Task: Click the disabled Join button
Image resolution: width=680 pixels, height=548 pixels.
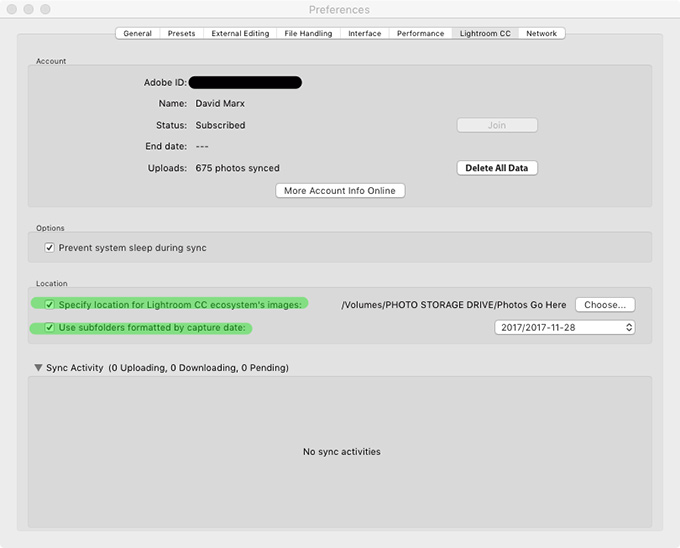Action: (497, 125)
